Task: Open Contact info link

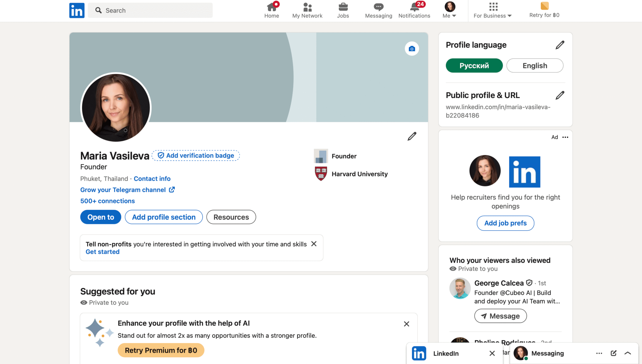Action: coord(152,179)
